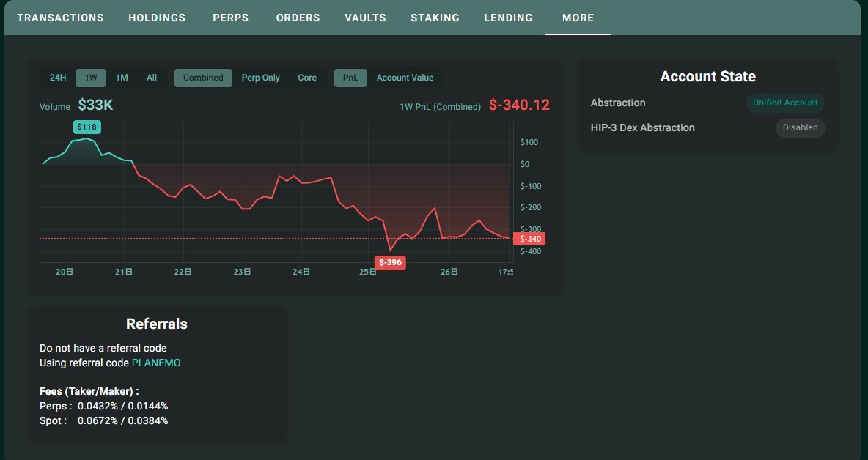
Task: Click the 1W PnL (Combined) label
Action: pos(440,107)
